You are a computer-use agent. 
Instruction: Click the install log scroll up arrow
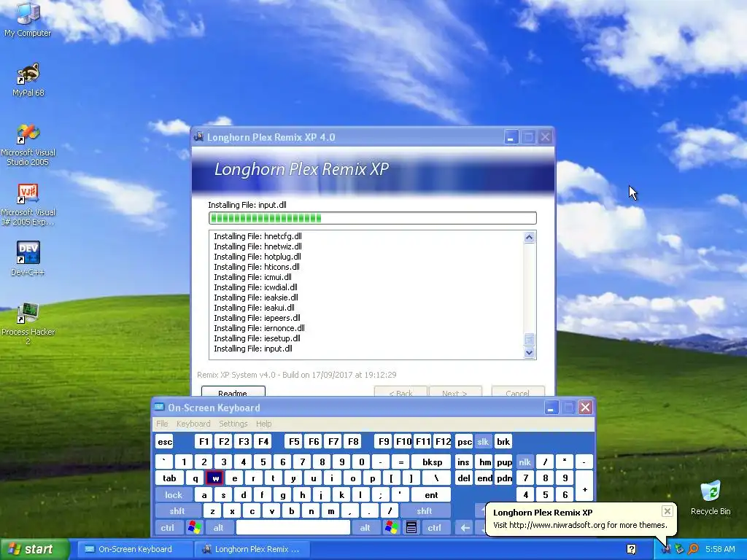(530, 237)
